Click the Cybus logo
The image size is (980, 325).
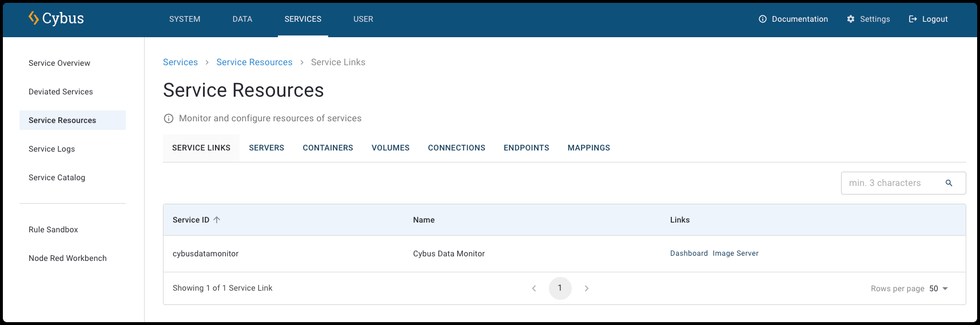[x=56, y=18]
